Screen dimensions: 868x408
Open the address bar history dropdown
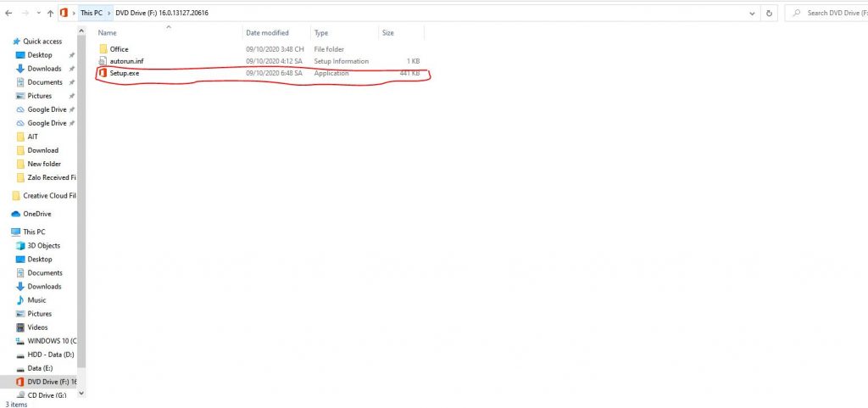(753, 14)
